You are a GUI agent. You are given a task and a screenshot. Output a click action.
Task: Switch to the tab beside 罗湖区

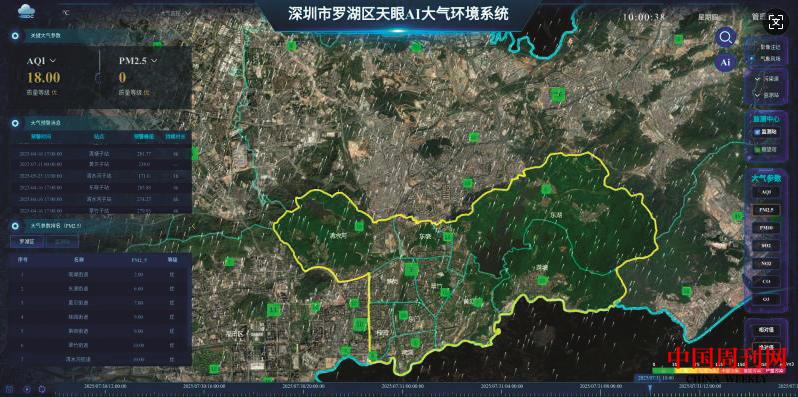pyautogui.click(x=62, y=241)
